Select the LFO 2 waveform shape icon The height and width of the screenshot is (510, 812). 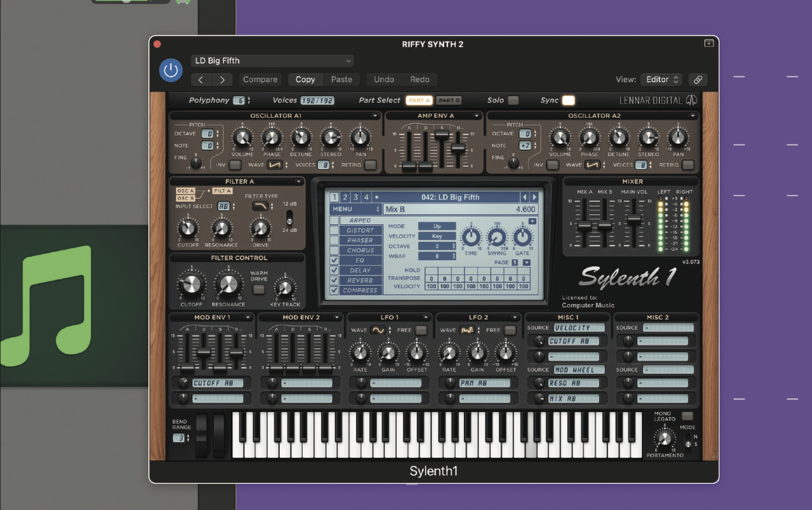[x=467, y=331]
